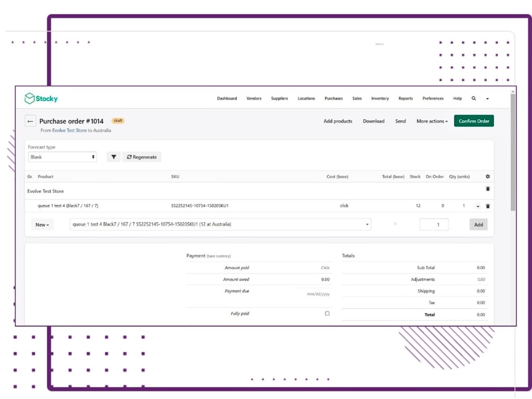Open the Inventory menu item
Screen dimensions: 532x399
(x=380, y=98)
